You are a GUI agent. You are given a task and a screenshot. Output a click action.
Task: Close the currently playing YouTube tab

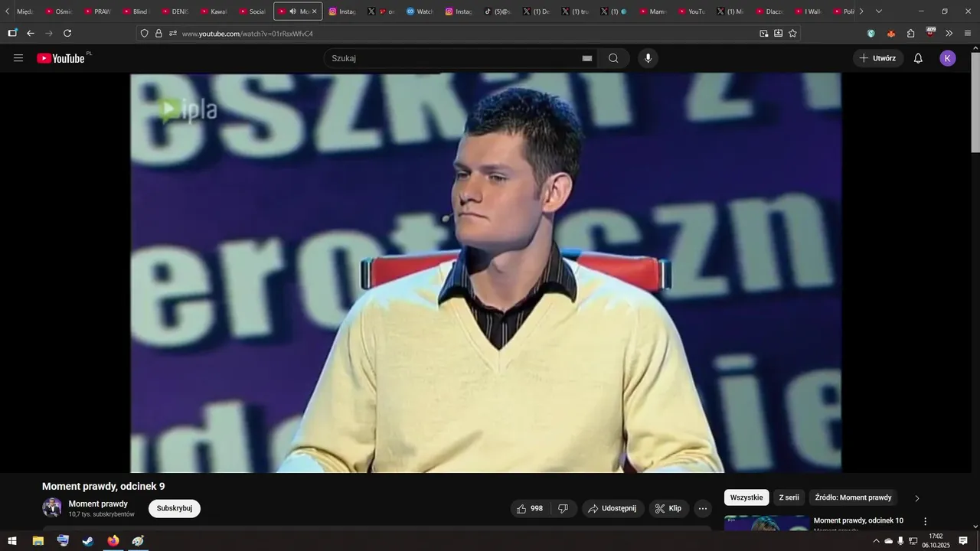(x=314, y=11)
